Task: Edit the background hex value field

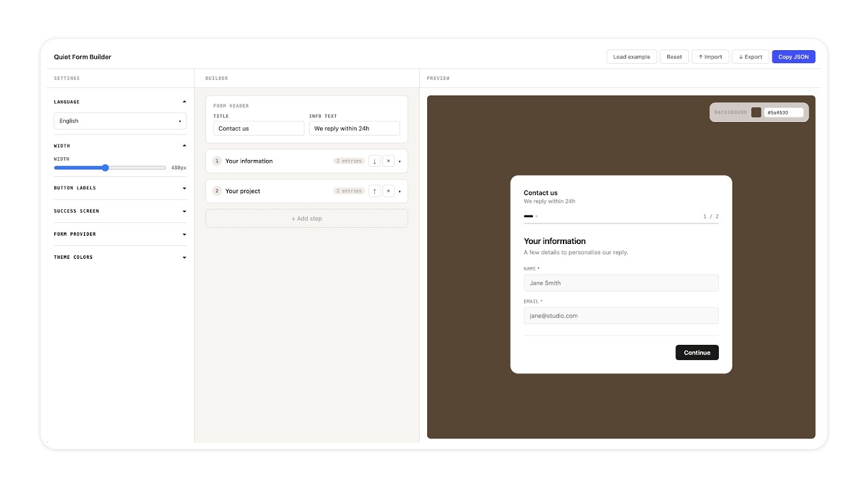Action: [783, 113]
